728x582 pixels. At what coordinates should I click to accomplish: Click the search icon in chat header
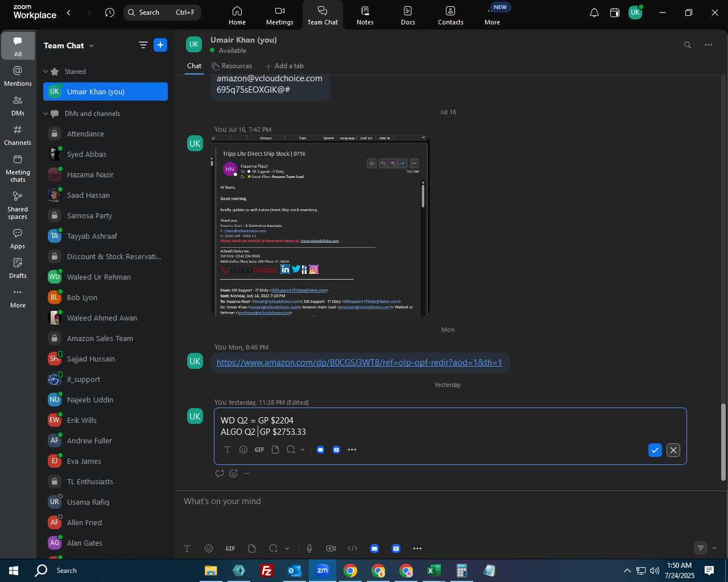click(x=688, y=45)
